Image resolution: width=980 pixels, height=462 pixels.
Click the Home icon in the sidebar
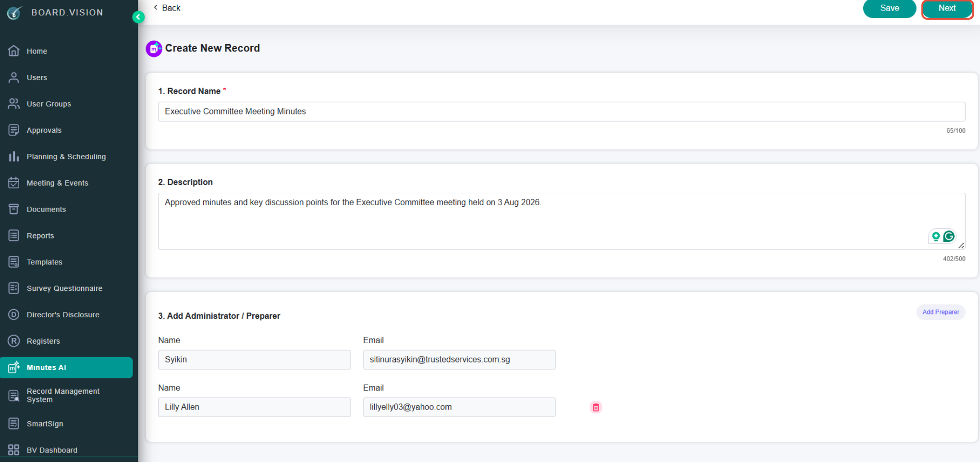14,51
